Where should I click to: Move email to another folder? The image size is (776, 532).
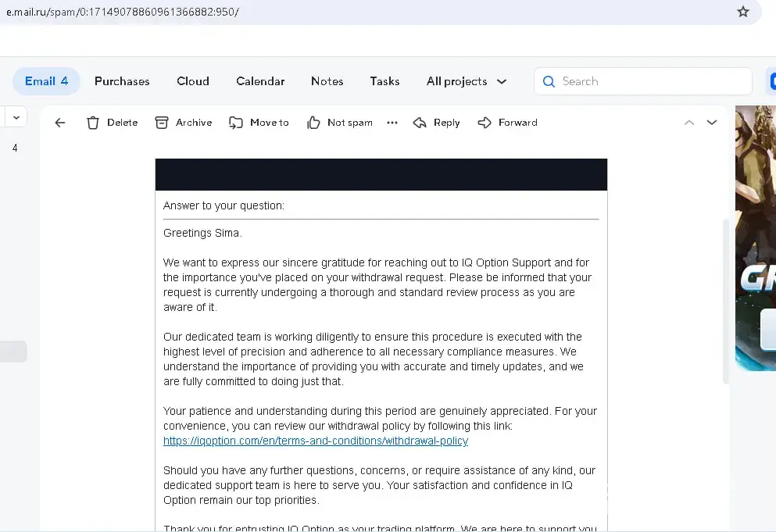pyautogui.click(x=259, y=123)
